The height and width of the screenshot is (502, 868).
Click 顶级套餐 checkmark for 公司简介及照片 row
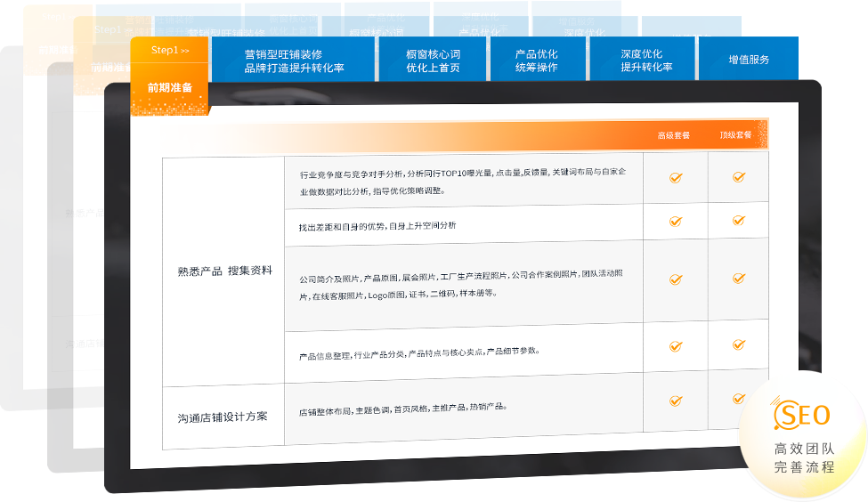pyautogui.click(x=738, y=279)
